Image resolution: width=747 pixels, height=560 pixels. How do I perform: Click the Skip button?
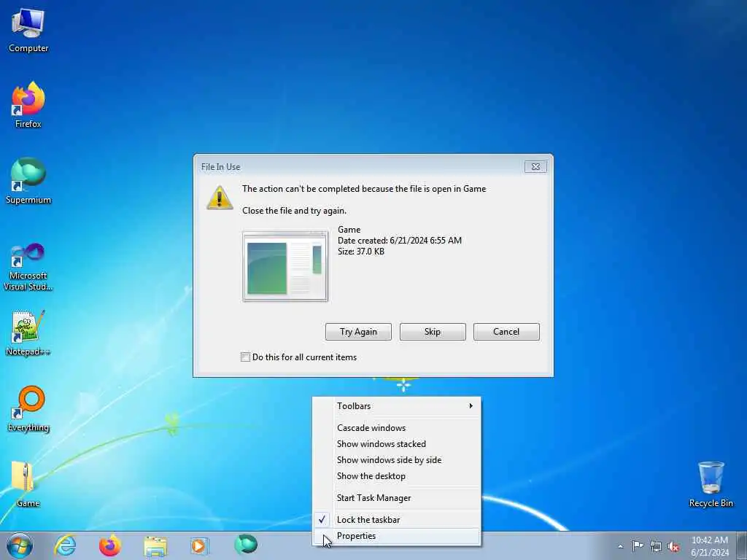pyautogui.click(x=433, y=332)
